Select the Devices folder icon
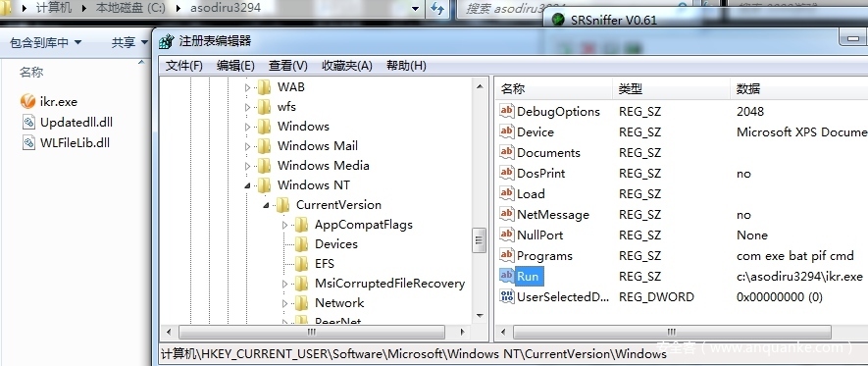Image resolution: width=868 pixels, height=366 pixels. [x=302, y=244]
